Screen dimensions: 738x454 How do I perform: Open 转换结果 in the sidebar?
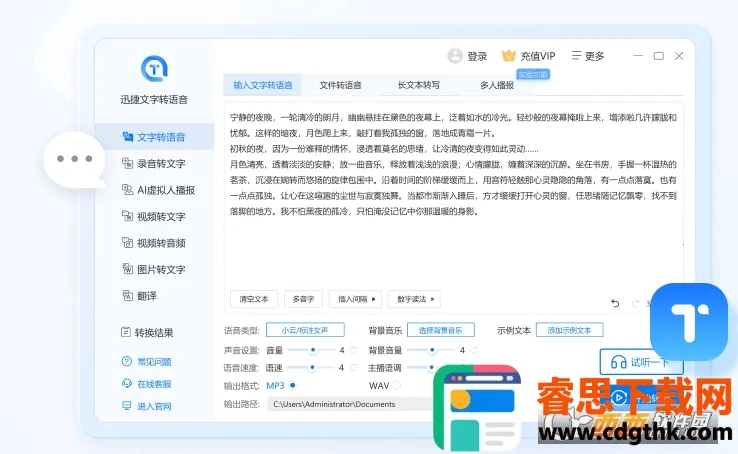click(x=153, y=333)
